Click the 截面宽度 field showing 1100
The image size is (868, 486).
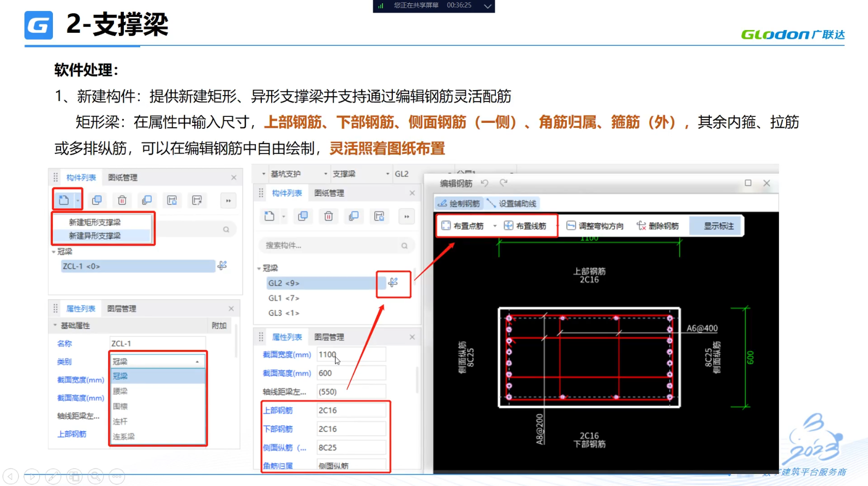pos(351,354)
